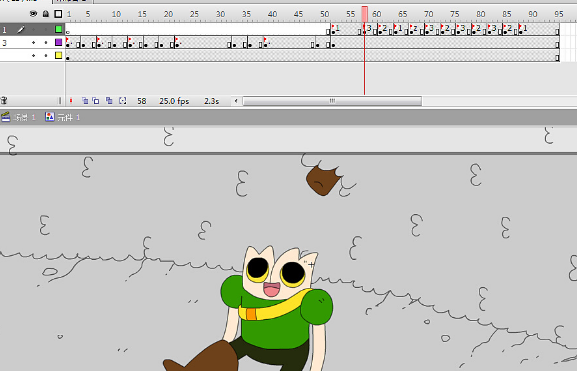Click the pencil icon on layer 1
The image size is (577, 371).
pyautogui.click(x=21, y=29)
